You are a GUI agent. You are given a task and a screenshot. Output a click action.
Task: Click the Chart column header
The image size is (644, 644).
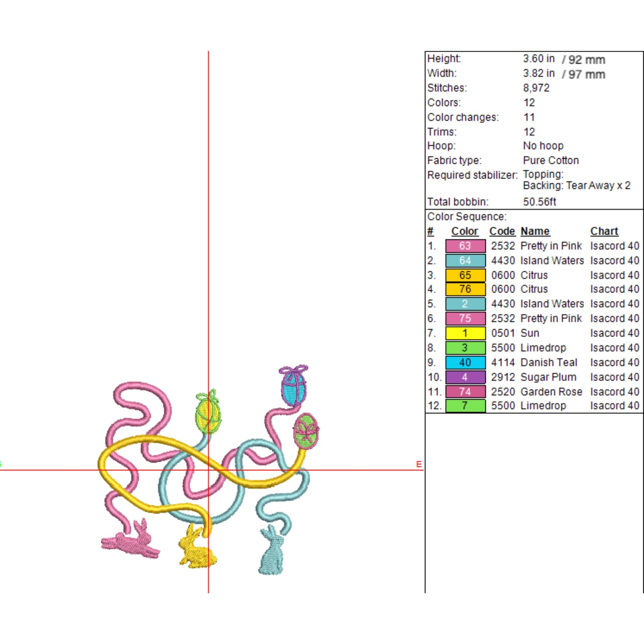pyautogui.click(x=604, y=231)
